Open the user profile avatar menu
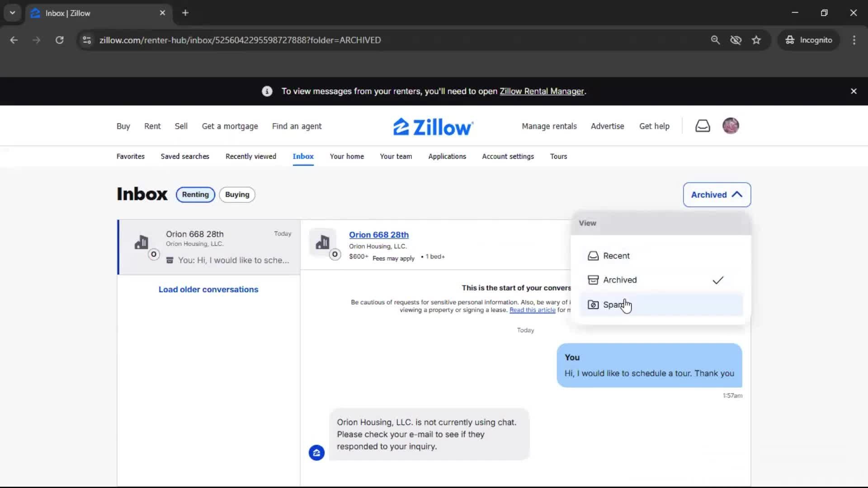 click(731, 126)
